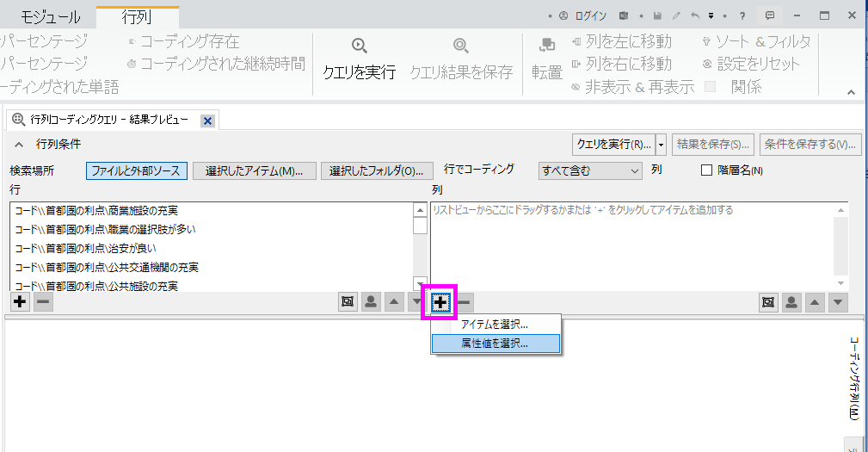
Task: Choose 属性値を選択 from the popup menu
Action: (x=495, y=343)
